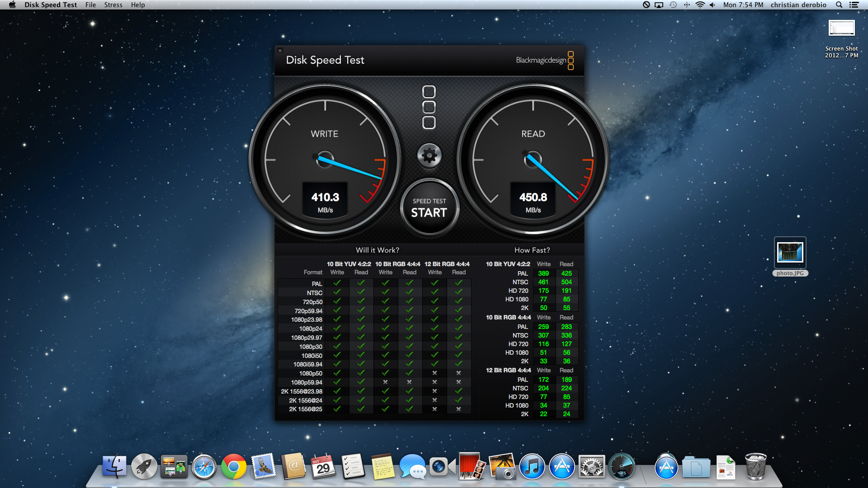
Task: Select the Screen Shot desktop file
Action: coord(841,29)
